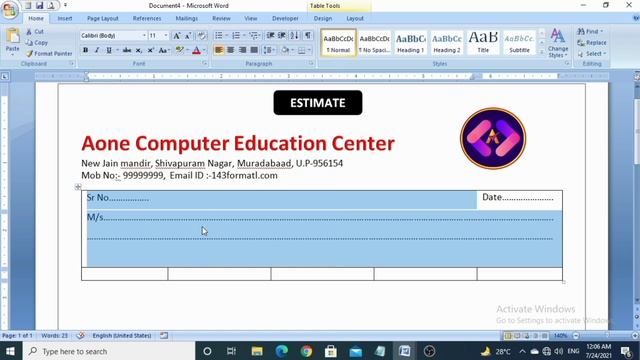
Task: Open File Explorer from the taskbar
Action: [257, 351]
